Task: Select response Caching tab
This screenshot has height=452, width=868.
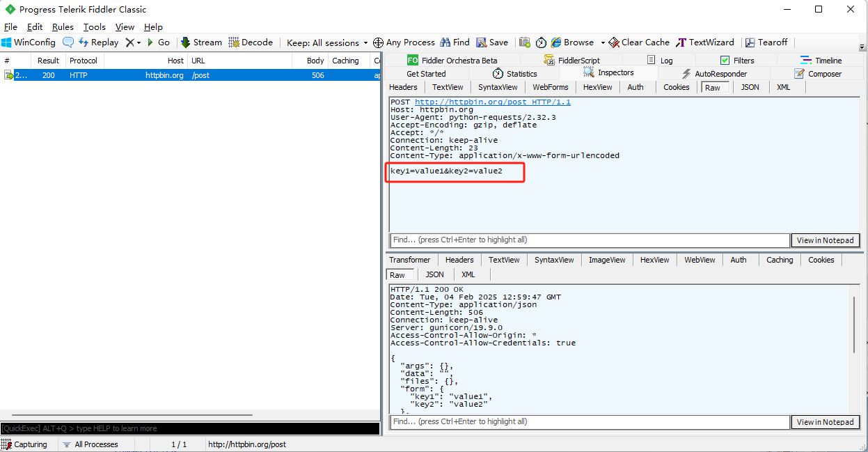Action: [x=780, y=260]
